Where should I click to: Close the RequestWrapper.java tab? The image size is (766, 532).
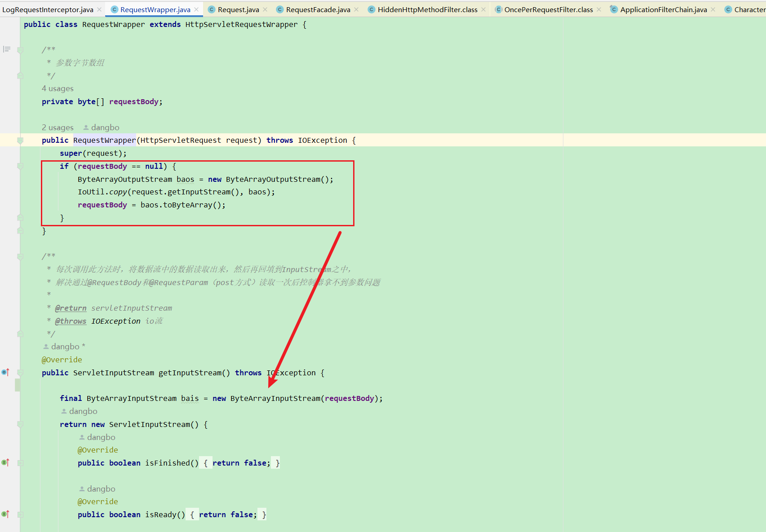[x=196, y=9]
